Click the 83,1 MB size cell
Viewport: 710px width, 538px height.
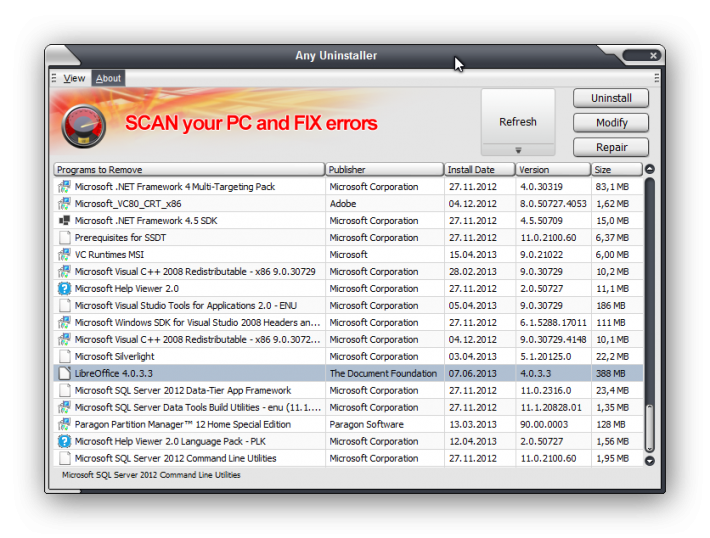612,187
